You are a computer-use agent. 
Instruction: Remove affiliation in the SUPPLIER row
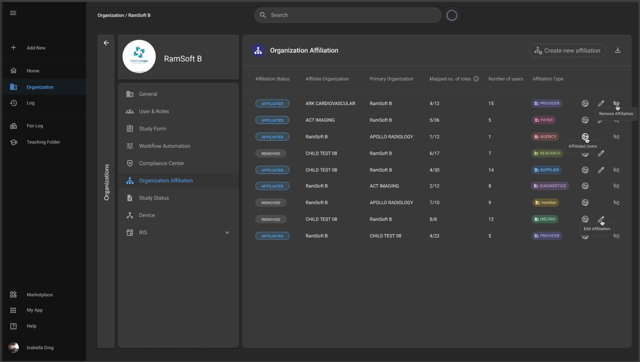(616, 170)
